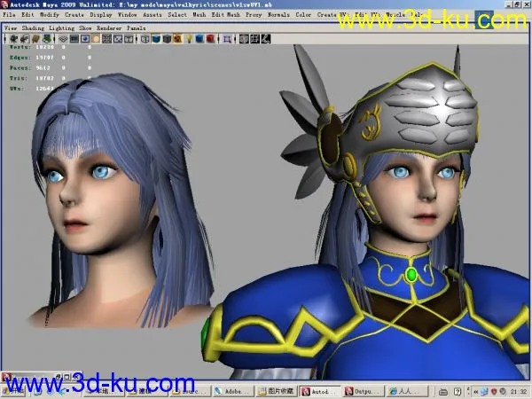Open the Modify menu
The width and height of the screenshot is (532, 399).
point(50,15)
